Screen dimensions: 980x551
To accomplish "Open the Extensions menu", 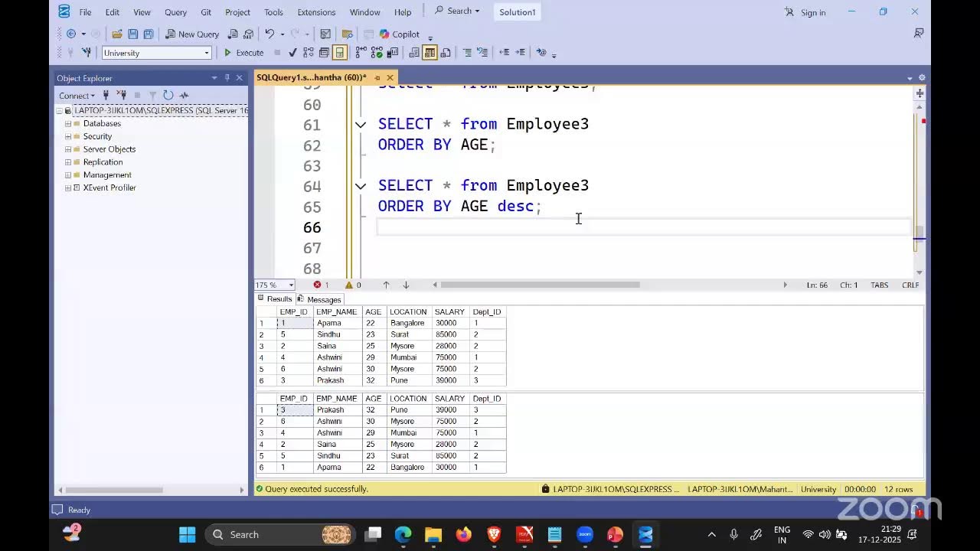I will 316,12.
